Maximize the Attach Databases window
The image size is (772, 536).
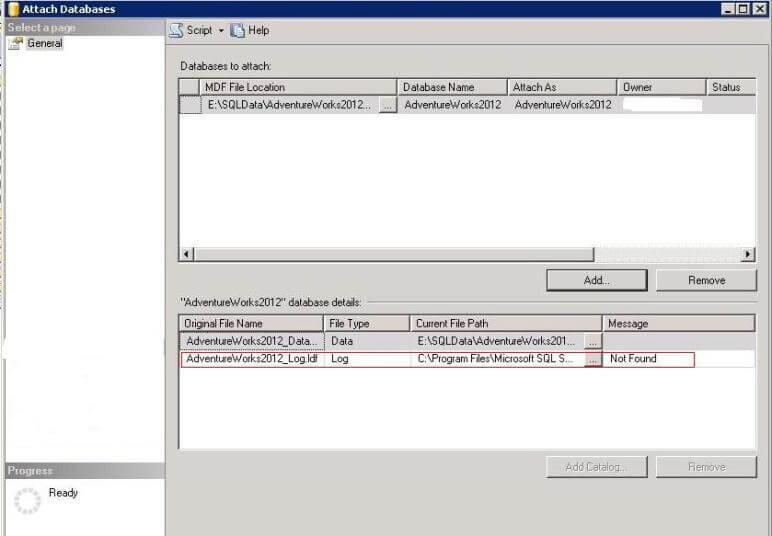(x=744, y=9)
